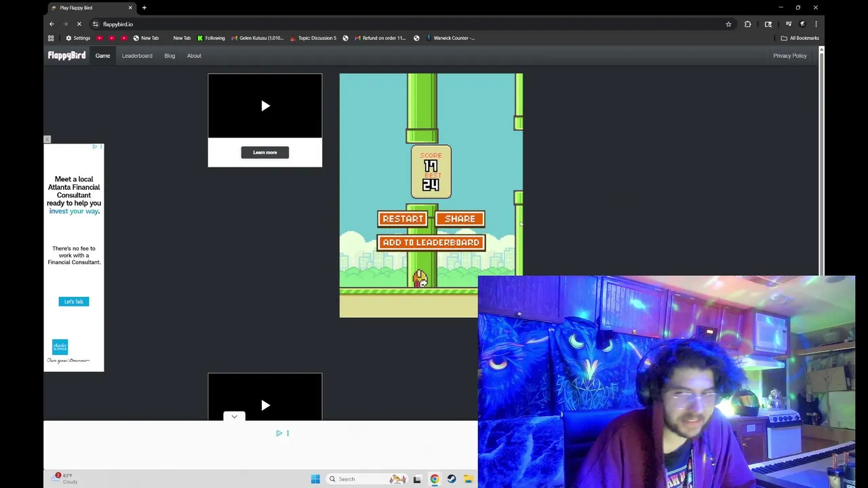Select the Play Flappy Bird tab
Image resolution: width=868 pixels, height=488 pixels.
pyautogui.click(x=91, y=7)
